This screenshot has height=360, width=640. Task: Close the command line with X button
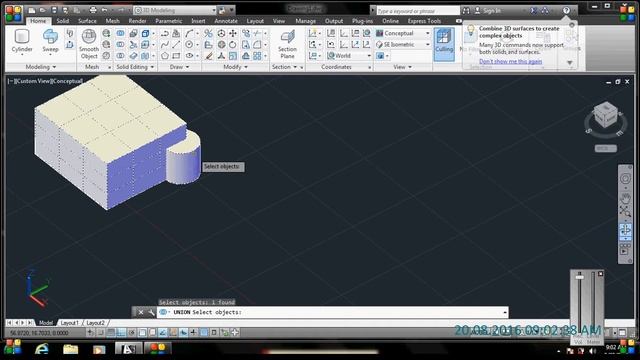coord(140,312)
